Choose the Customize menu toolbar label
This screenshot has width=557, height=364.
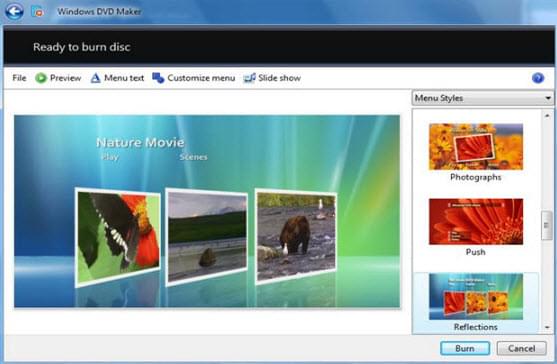(x=201, y=78)
